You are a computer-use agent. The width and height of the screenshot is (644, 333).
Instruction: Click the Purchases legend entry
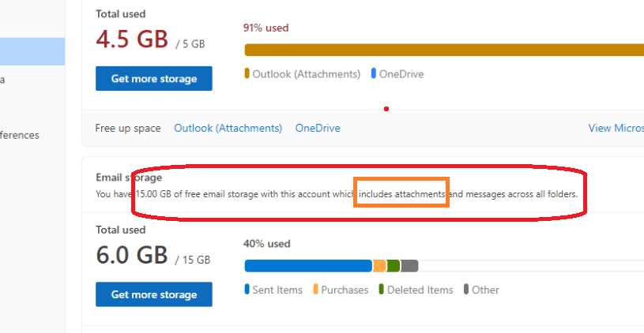(341, 290)
